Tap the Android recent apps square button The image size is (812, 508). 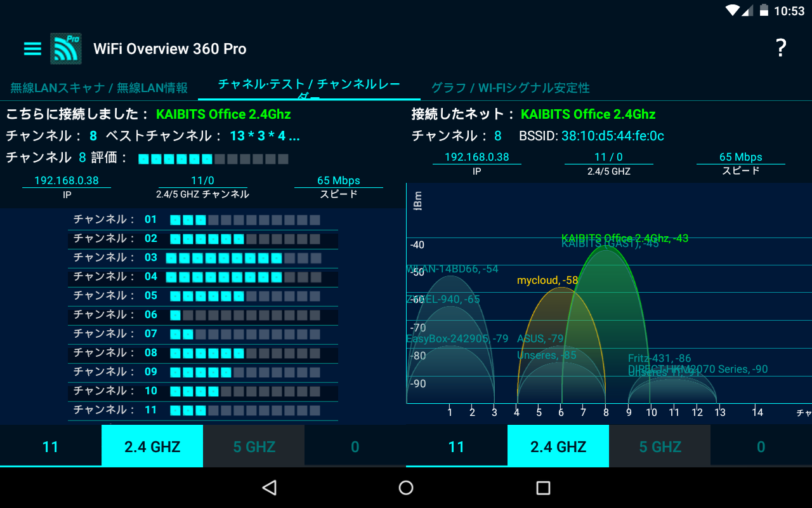542,487
